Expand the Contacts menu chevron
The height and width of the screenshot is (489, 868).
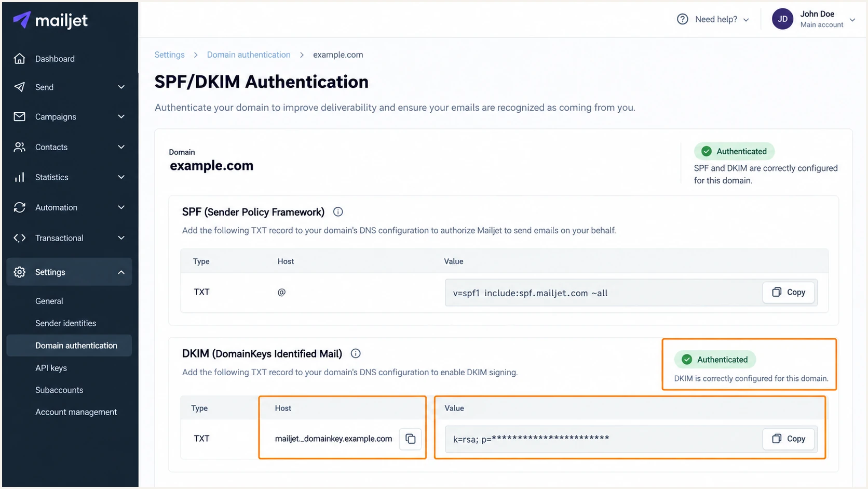coord(121,147)
